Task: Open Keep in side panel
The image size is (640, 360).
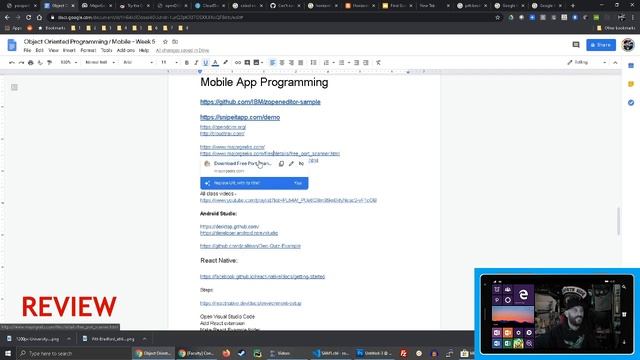Action: pos(631,84)
